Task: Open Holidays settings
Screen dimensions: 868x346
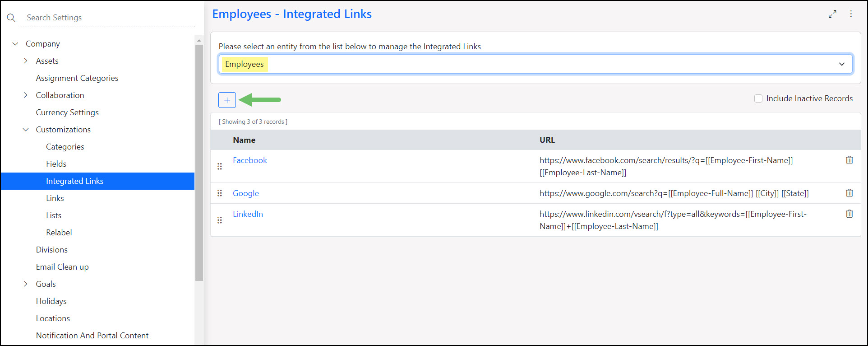Action: pyautogui.click(x=51, y=301)
